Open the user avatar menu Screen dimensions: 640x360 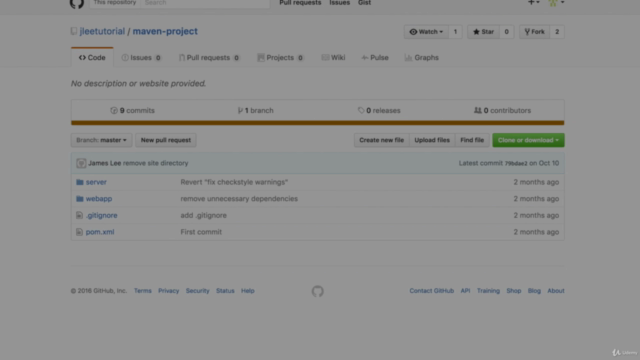coord(556,2)
